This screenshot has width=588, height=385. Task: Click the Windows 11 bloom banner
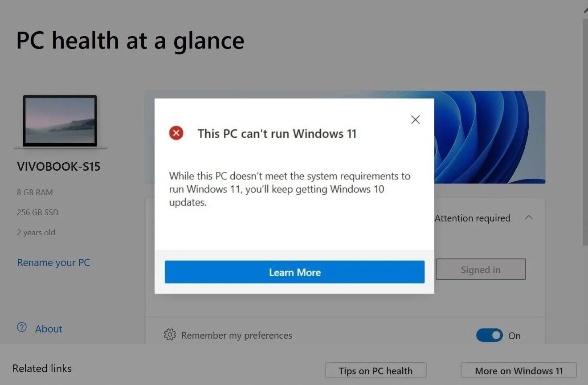point(490,137)
